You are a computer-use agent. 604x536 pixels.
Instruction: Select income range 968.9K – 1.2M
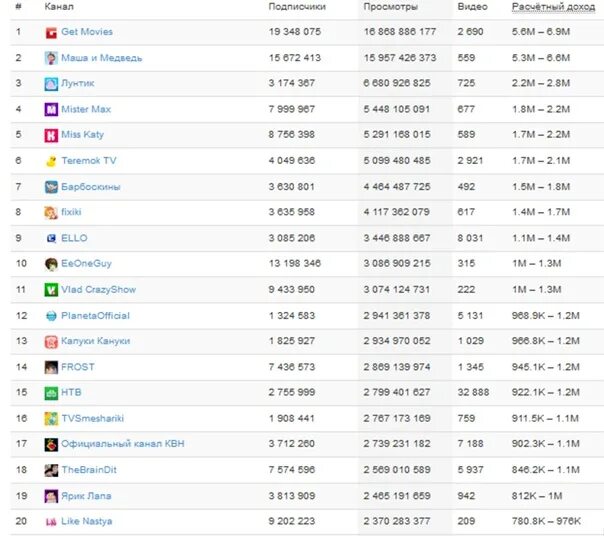pyautogui.click(x=546, y=316)
